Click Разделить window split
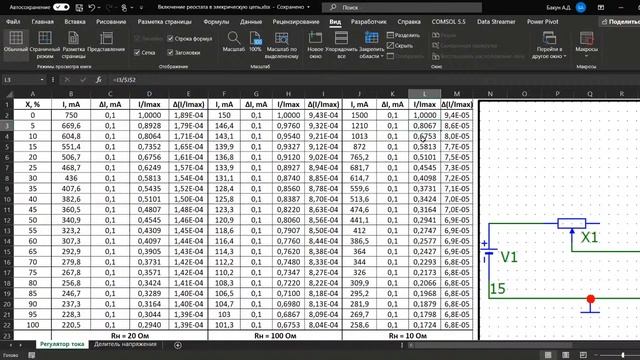Image resolution: width=640 pixels, height=360 pixels. pyautogui.click(x=403, y=35)
